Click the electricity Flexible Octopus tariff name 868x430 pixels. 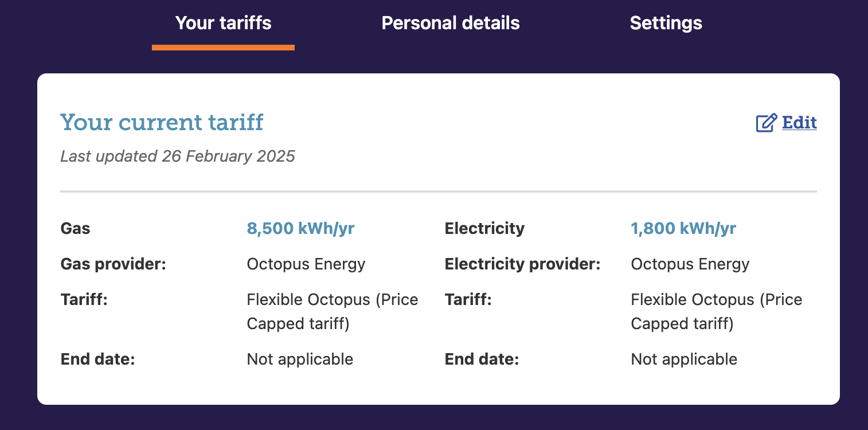point(716,311)
